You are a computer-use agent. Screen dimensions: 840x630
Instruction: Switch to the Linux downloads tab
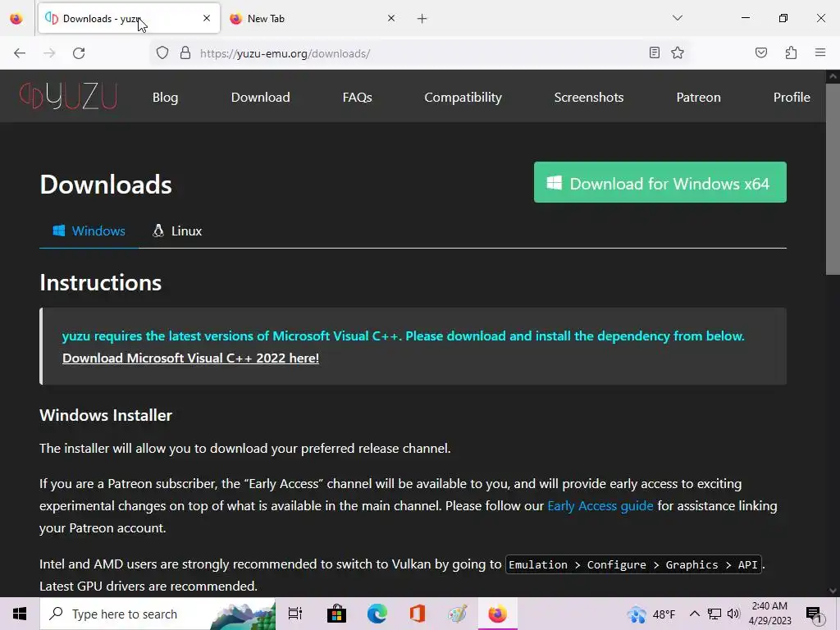click(177, 231)
